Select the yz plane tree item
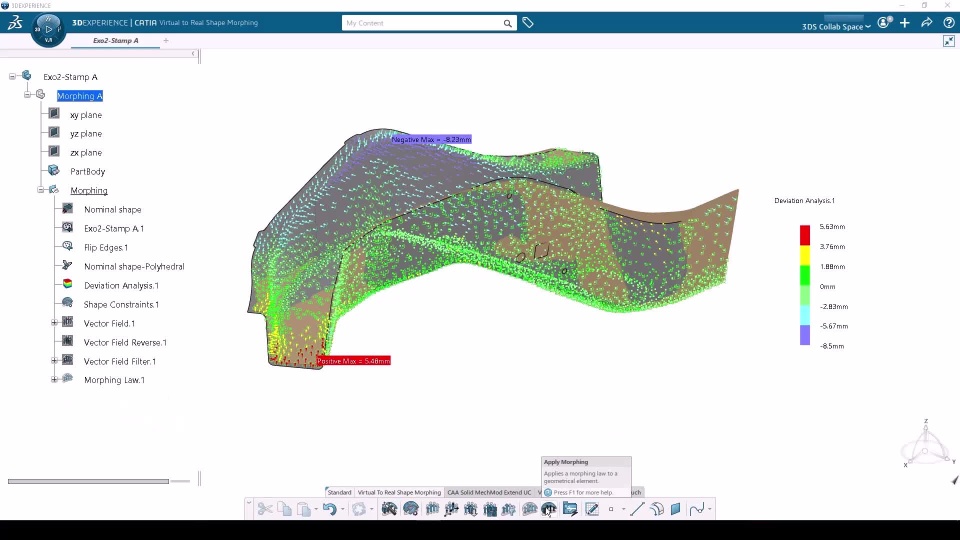 click(86, 133)
